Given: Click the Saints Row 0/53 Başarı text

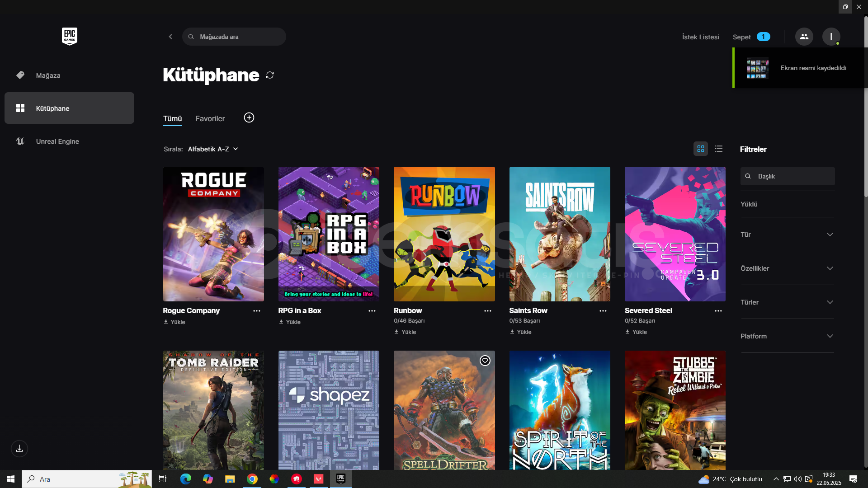Looking at the screenshot, I should (x=524, y=321).
